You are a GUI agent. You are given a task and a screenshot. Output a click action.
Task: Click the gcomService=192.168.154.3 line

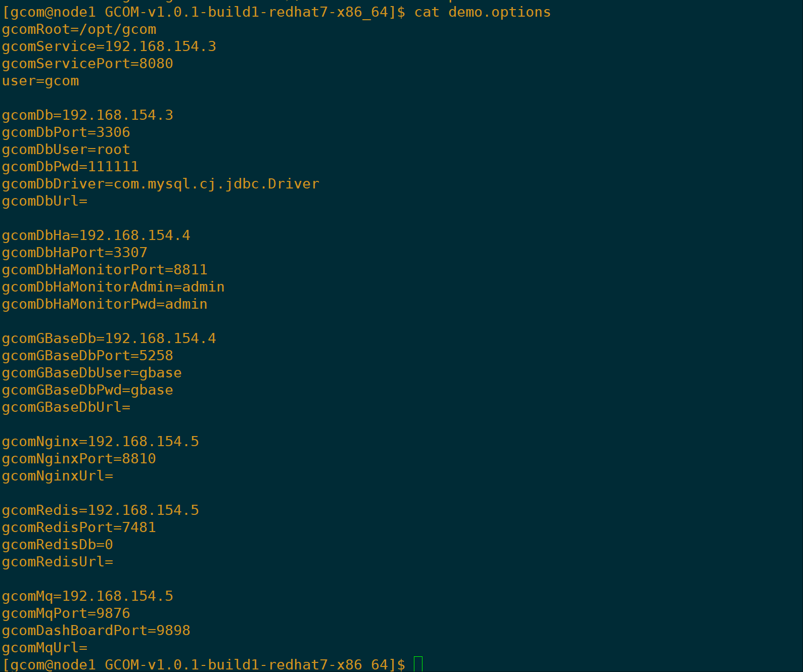click(x=109, y=46)
